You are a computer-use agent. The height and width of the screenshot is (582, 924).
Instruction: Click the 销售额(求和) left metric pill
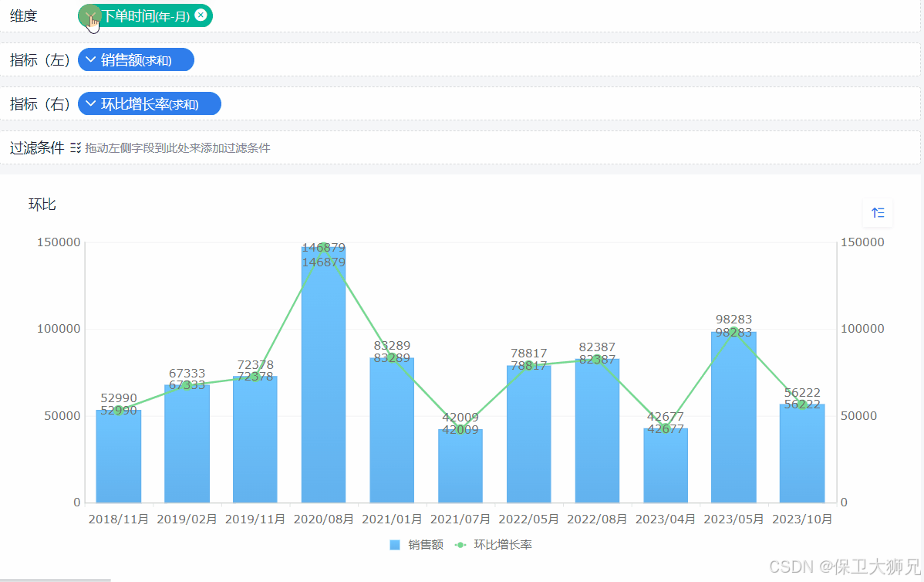coord(136,59)
